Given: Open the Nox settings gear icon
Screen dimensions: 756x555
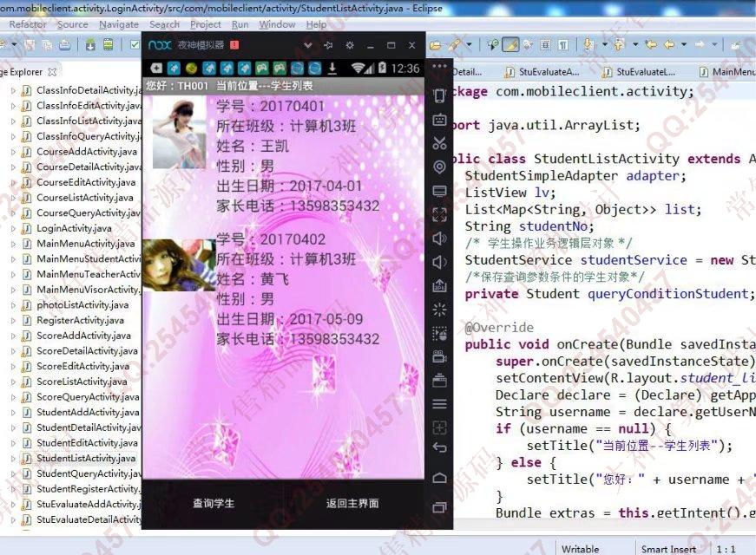Looking at the screenshot, I should click(x=350, y=45).
